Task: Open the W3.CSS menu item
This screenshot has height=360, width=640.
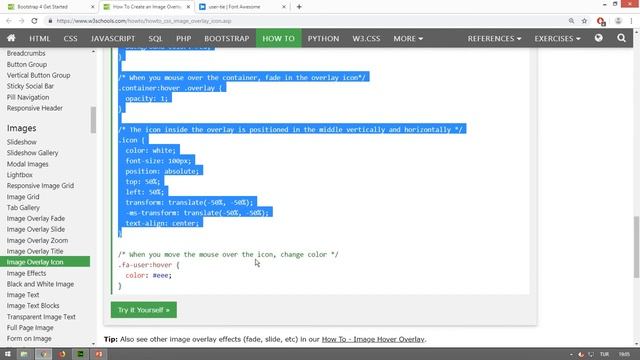Action: (x=366, y=38)
